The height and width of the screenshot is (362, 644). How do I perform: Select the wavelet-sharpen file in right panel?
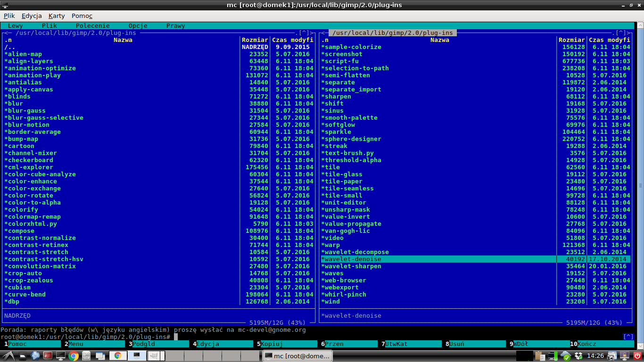[351, 266]
